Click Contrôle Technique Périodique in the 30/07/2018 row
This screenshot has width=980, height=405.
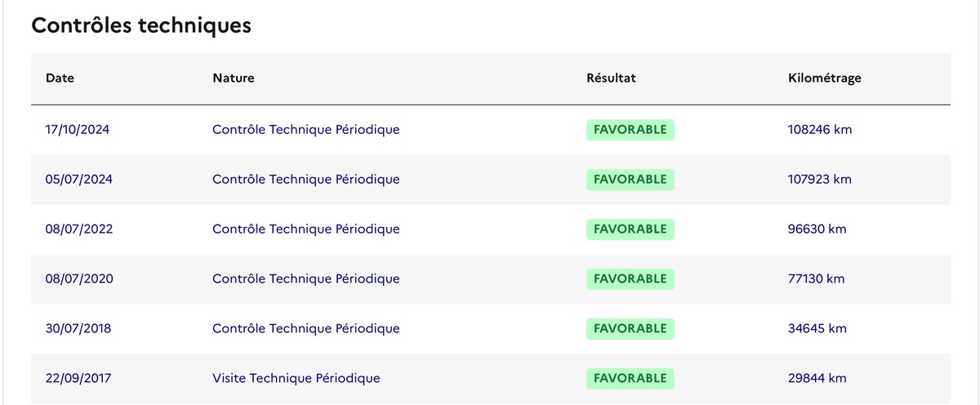305,328
